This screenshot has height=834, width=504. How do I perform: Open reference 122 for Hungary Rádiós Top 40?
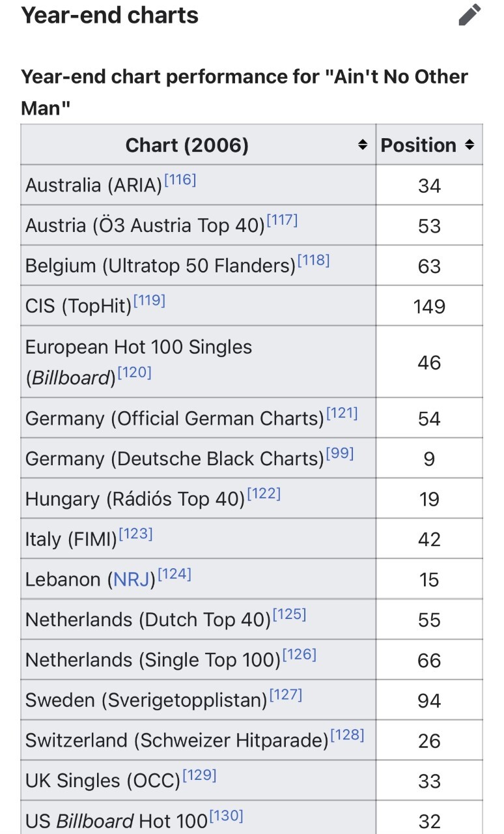264,494
